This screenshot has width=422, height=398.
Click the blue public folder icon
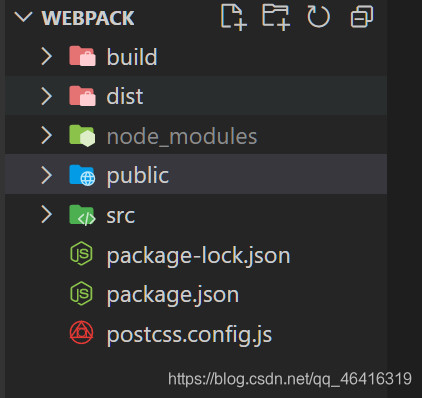click(82, 175)
